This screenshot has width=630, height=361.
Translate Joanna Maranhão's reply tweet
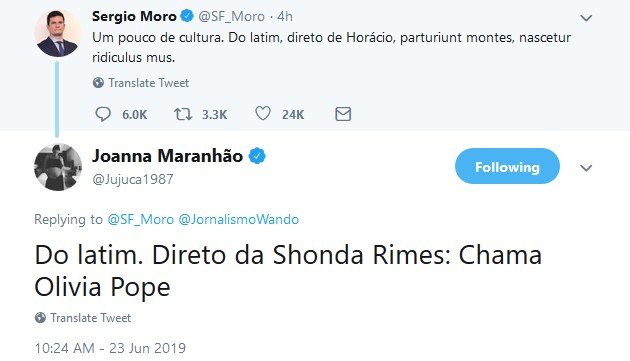(x=91, y=318)
